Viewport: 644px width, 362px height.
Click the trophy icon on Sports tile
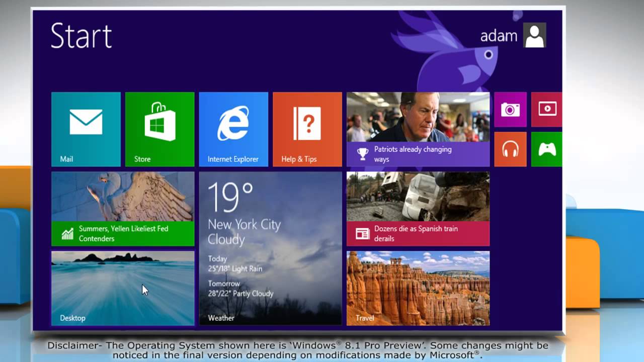point(362,154)
